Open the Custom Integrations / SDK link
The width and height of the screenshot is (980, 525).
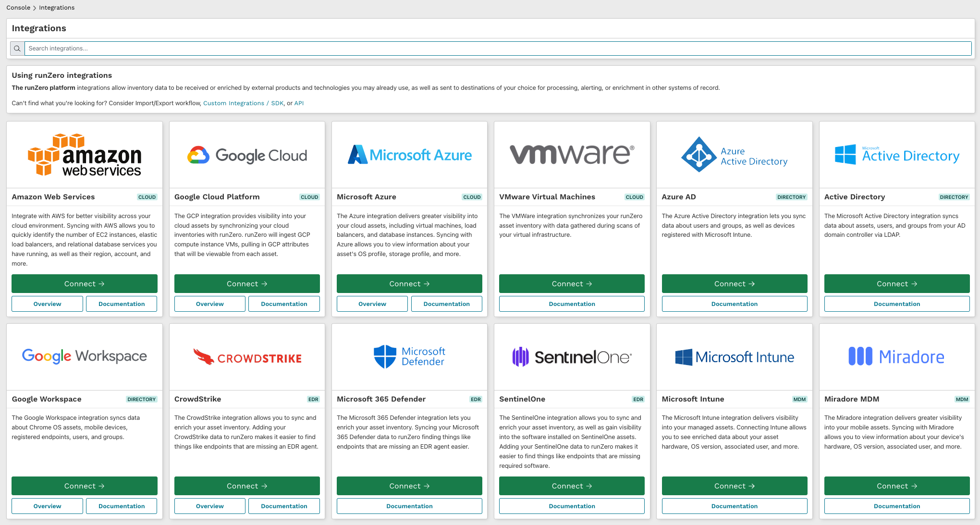[243, 103]
